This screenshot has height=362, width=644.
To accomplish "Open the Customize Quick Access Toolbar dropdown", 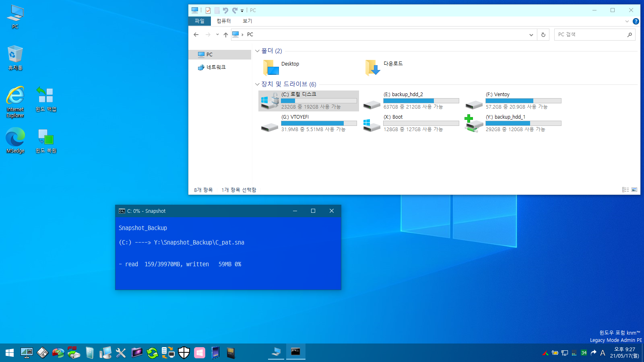I will pyautogui.click(x=242, y=11).
